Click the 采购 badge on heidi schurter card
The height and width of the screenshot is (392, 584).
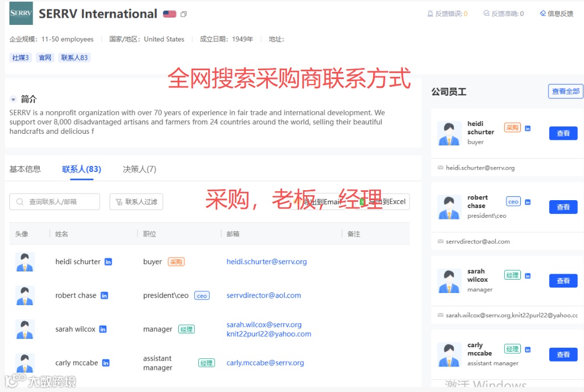point(513,128)
